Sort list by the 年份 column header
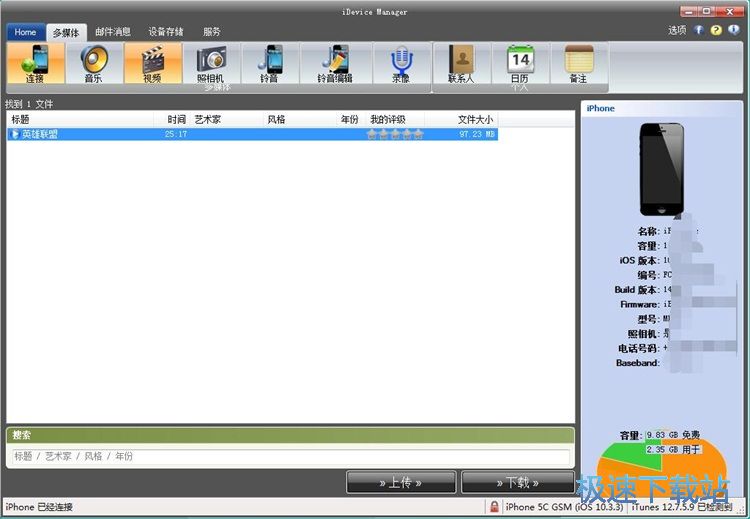Image resolution: width=750 pixels, height=519 pixels. tap(350, 120)
